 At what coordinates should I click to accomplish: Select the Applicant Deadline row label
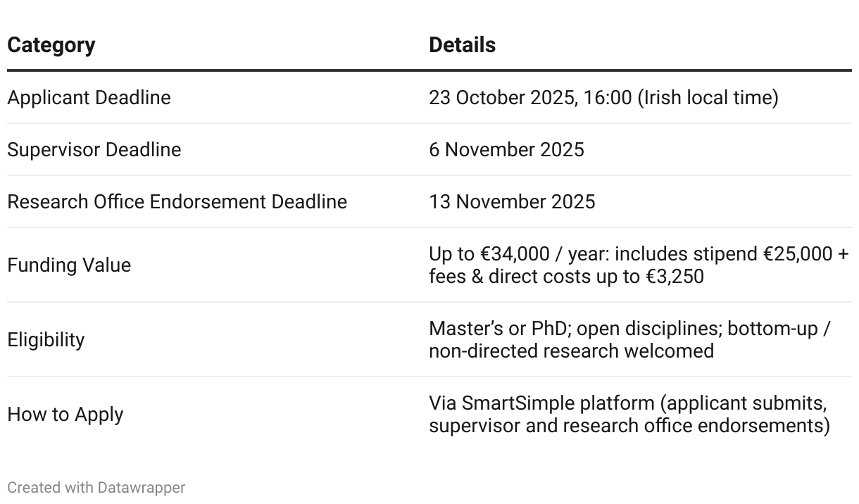[89, 97]
